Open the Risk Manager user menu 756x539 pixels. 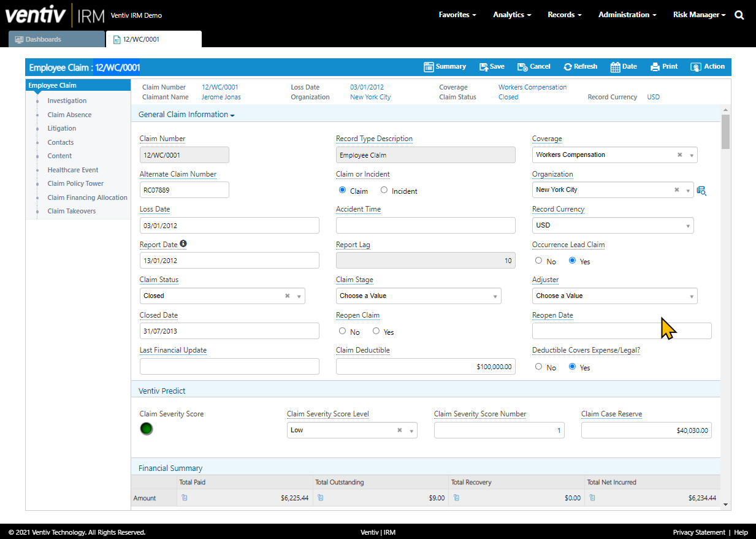700,15
